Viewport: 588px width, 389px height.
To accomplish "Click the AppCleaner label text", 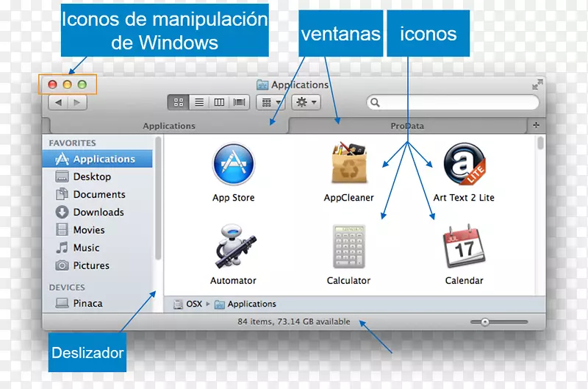I will (348, 198).
